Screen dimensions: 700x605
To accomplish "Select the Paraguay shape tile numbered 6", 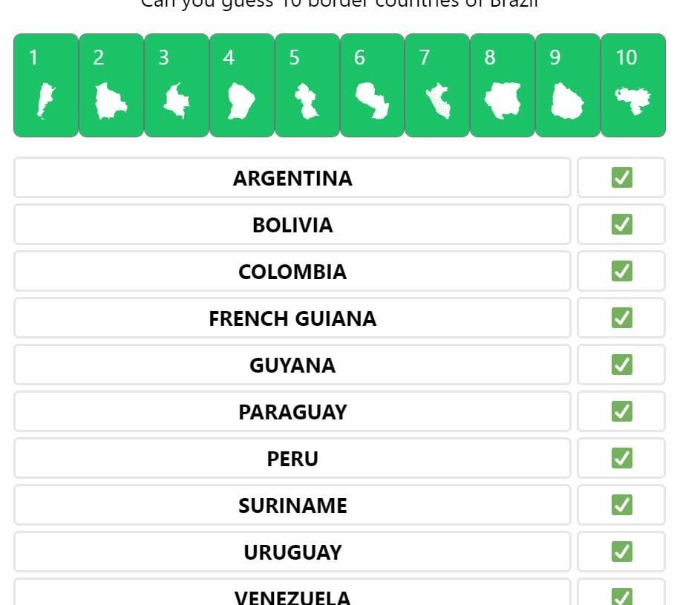I will pos(373,85).
